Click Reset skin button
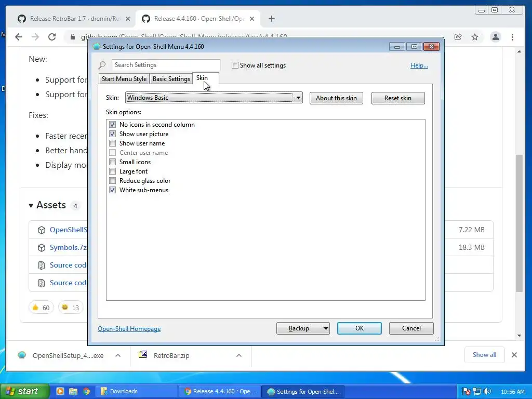532x399 pixels. tap(398, 98)
